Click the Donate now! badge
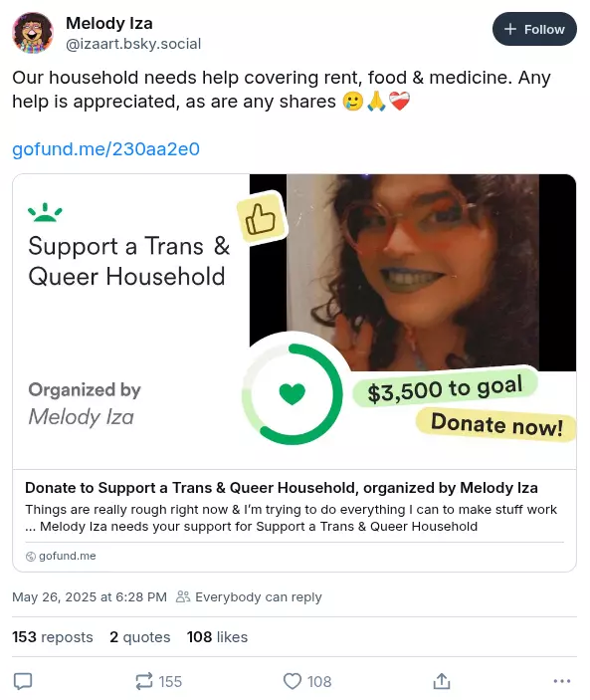Image resolution: width=590 pixels, height=700 pixels. click(x=495, y=424)
